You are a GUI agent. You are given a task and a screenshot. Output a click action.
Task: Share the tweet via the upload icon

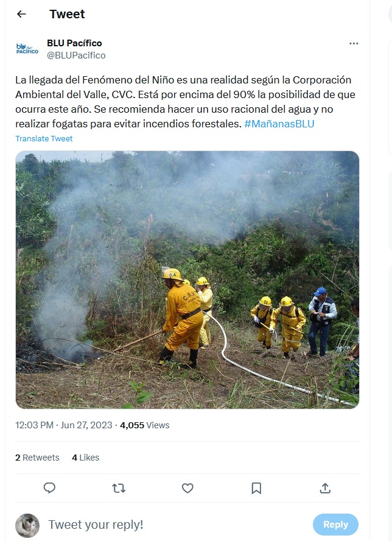click(x=325, y=488)
